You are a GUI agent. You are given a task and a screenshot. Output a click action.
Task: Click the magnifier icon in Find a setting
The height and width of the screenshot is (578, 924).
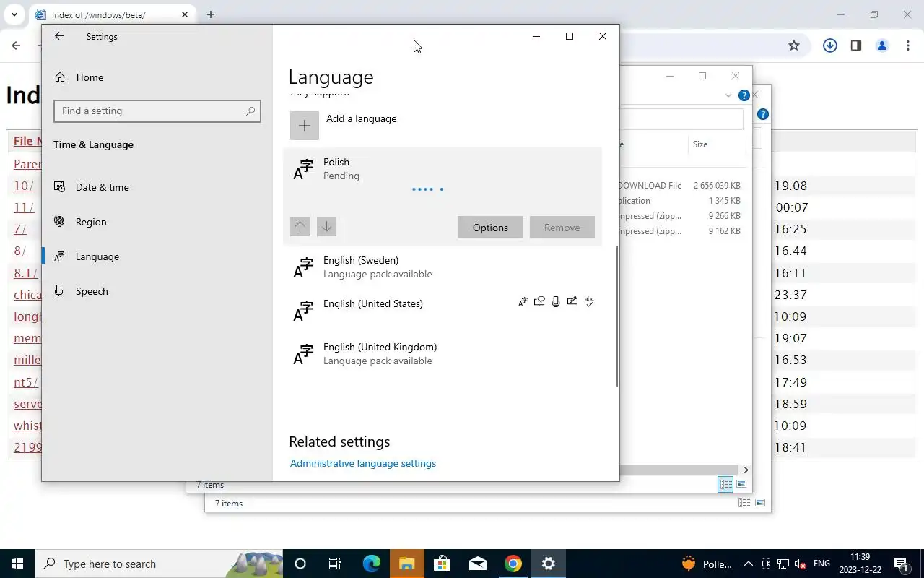point(250,111)
